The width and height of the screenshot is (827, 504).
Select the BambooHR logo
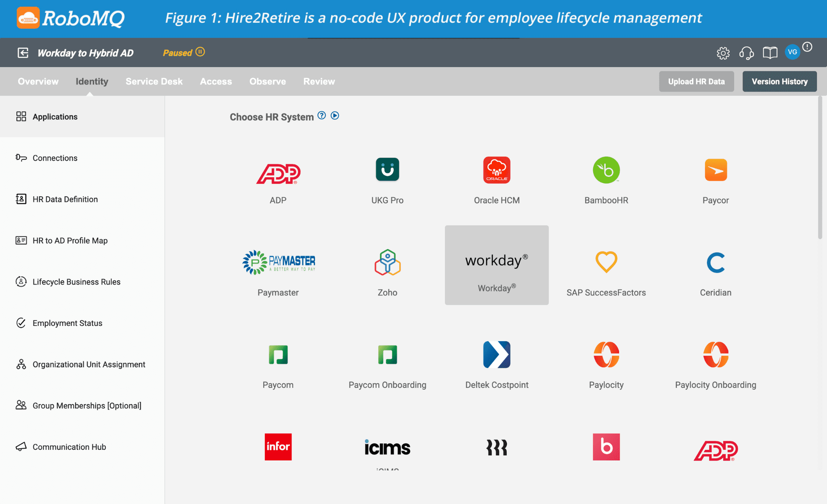click(x=606, y=170)
